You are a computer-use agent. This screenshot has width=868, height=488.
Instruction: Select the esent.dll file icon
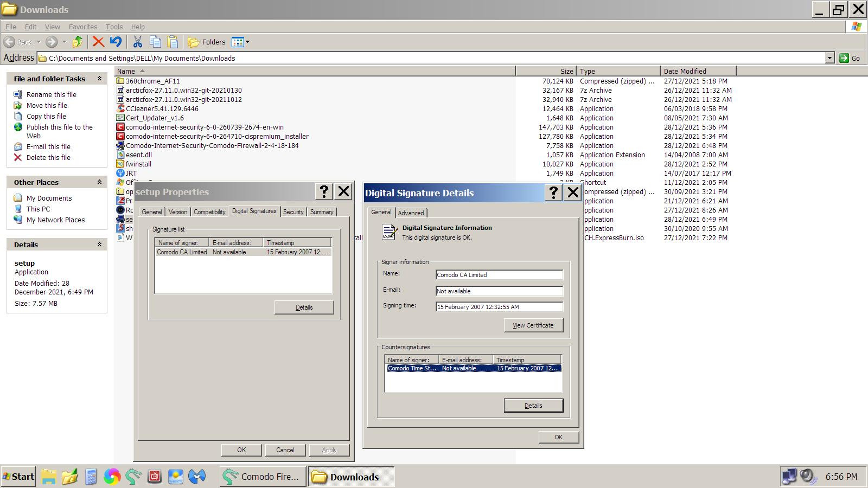120,155
